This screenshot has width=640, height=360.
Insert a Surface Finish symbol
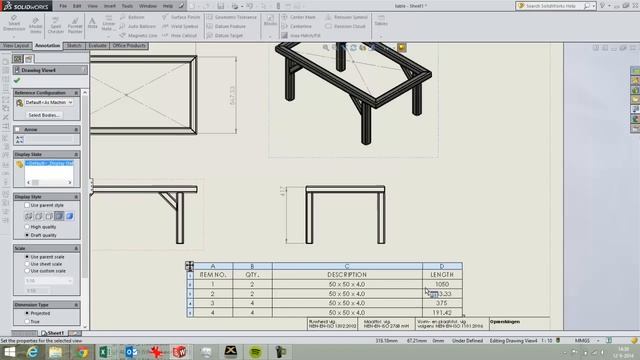[181, 17]
